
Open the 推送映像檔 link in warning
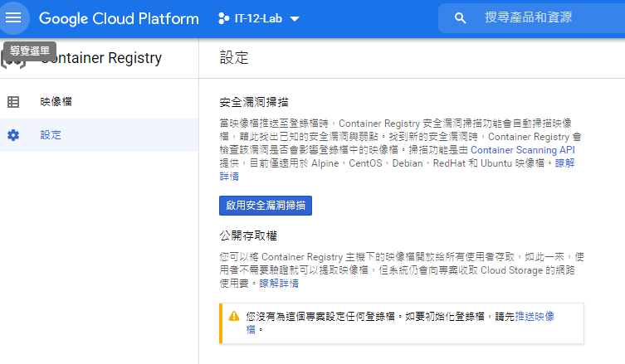click(535, 317)
